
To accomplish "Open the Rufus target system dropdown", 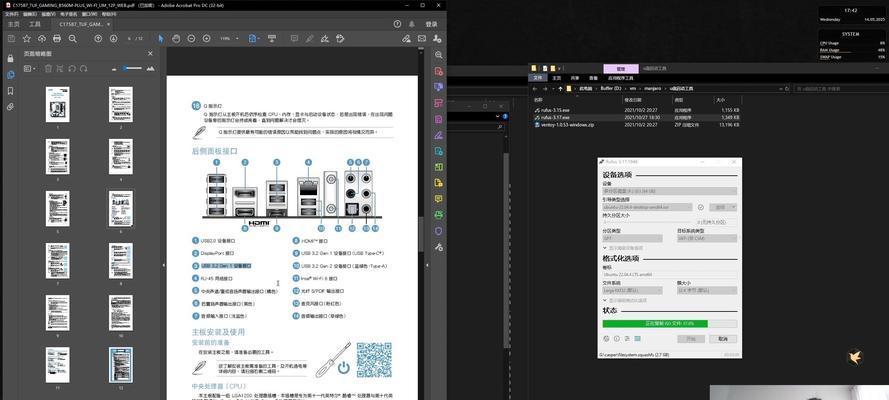I will click(x=707, y=239).
